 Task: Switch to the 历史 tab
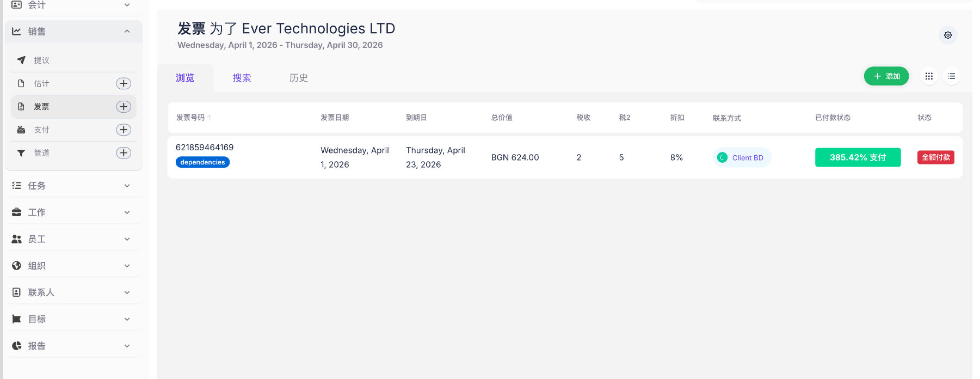pos(298,78)
